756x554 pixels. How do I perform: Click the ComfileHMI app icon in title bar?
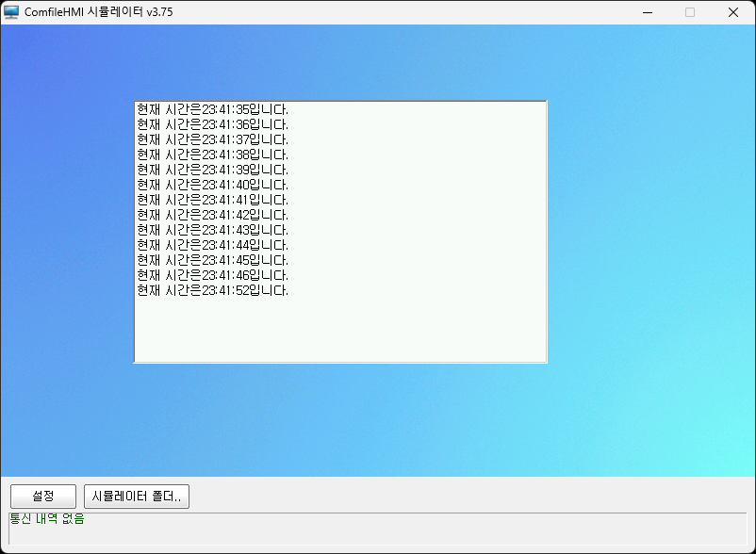[x=11, y=12]
